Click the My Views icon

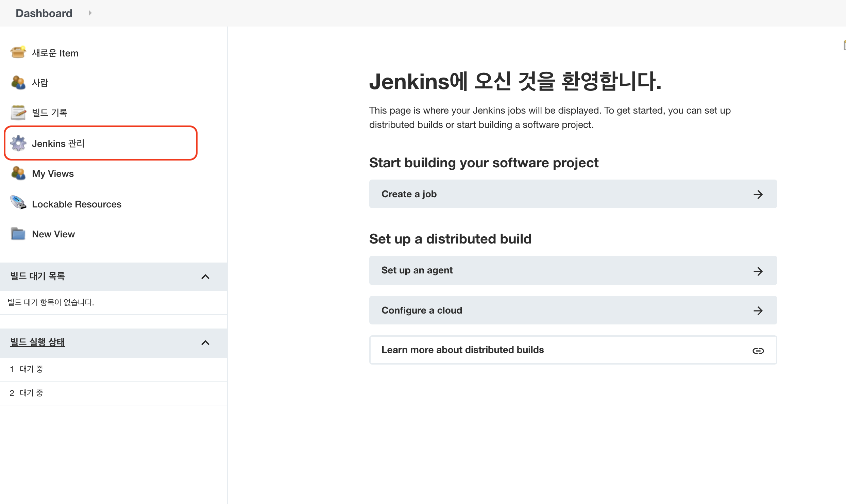tap(18, 173)
